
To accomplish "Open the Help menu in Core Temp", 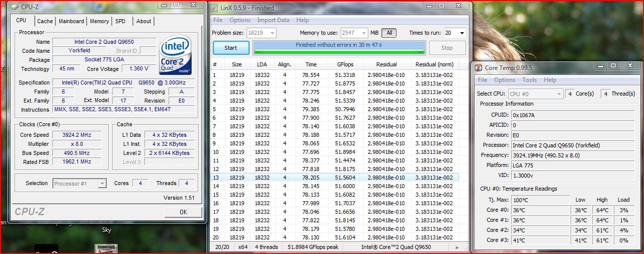I will click(550, 80).
